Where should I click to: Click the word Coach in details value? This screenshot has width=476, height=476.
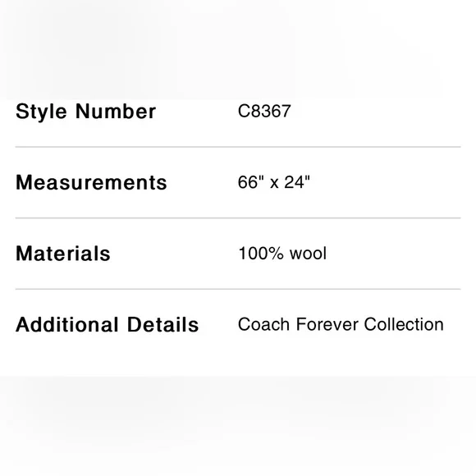tap(263, 324)
